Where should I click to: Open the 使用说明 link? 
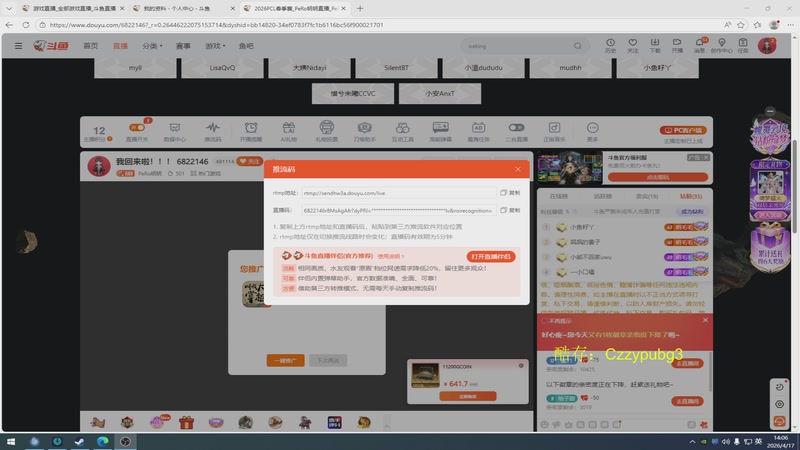(390, 256)
